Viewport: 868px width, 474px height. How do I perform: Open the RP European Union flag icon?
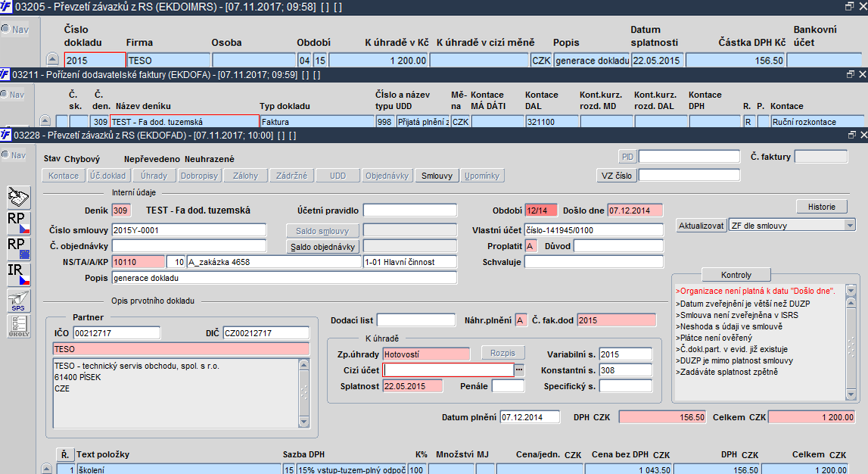(18, 248)
